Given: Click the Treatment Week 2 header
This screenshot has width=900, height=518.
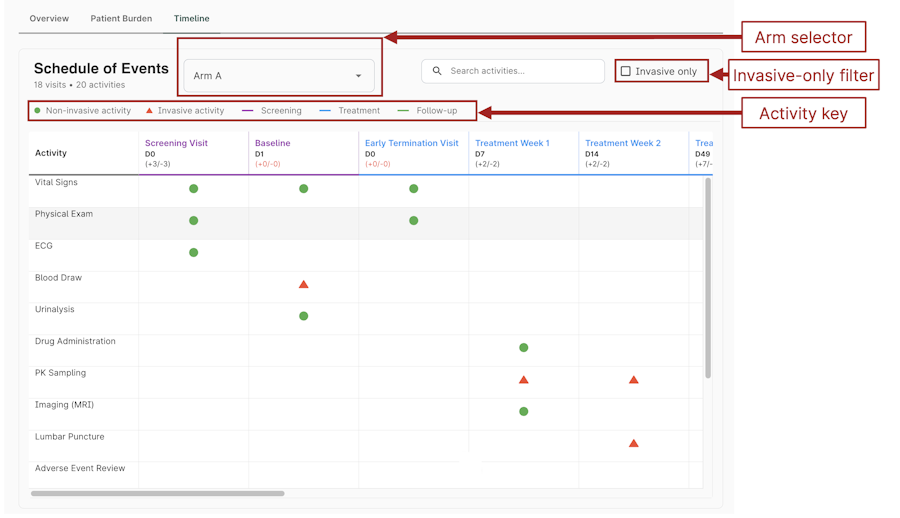Looking at the screenshot, I should pos(634,153).
